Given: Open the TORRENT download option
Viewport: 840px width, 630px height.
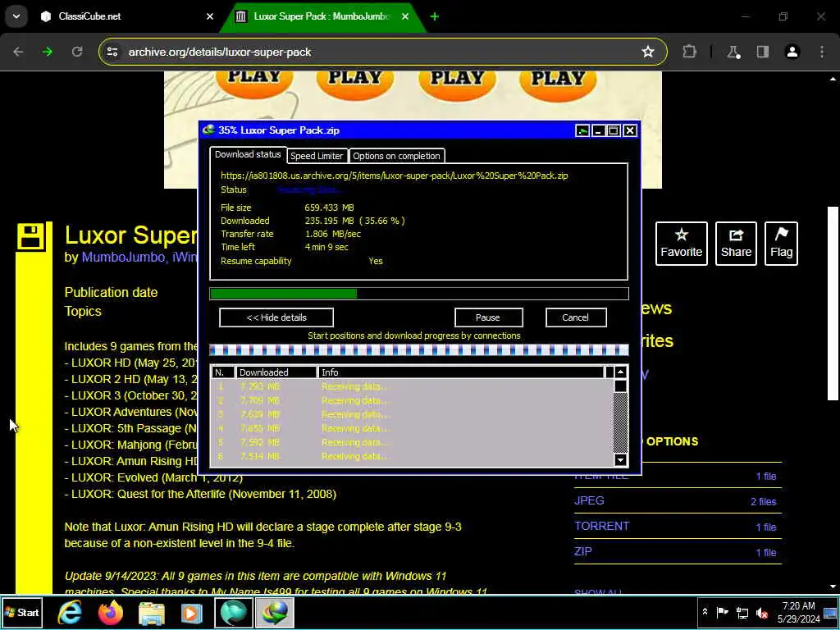Looking at the screenshot, I should [x=601, y=526].
